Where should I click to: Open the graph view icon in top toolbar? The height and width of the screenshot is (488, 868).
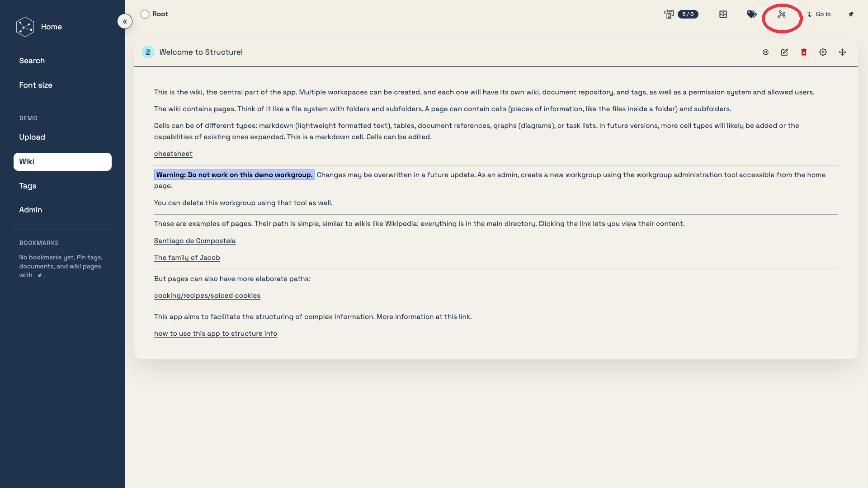(782, 14)
